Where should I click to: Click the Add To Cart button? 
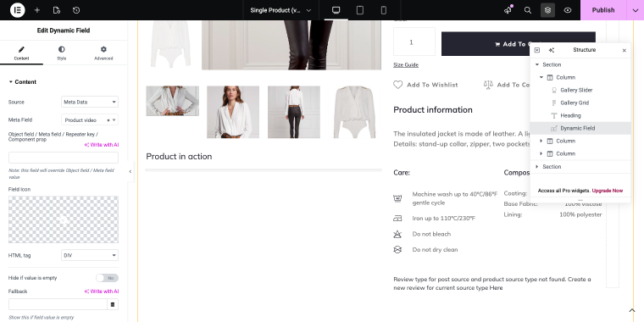pyautogui.click(x=519, y=44)
